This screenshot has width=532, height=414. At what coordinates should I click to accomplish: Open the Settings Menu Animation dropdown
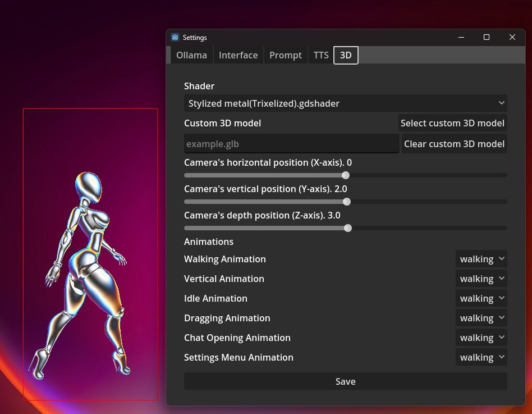pos(481,357)
